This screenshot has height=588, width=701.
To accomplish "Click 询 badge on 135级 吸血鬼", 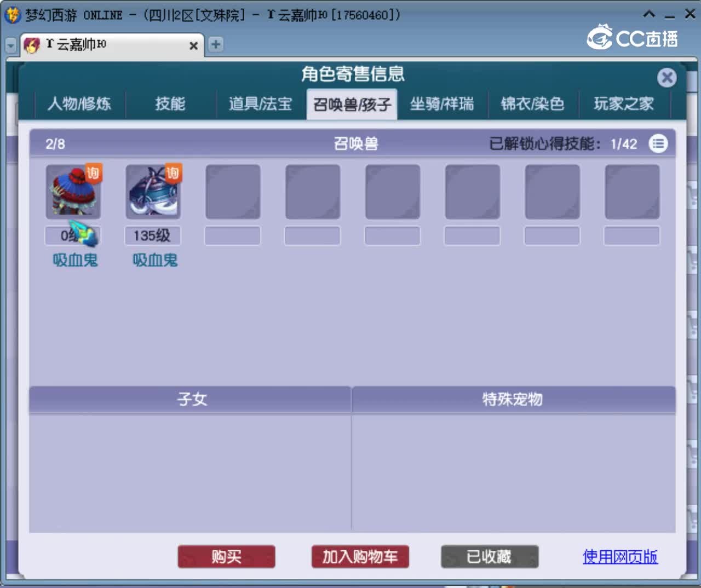I will click(173, 173).
